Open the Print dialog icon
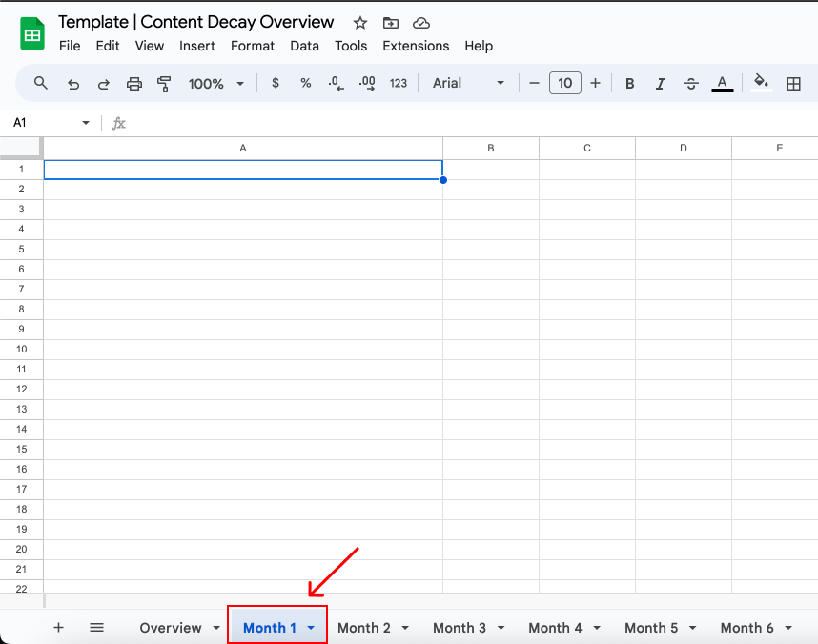The width and height of the screenshot is (818, 644). tap(133, 83)
